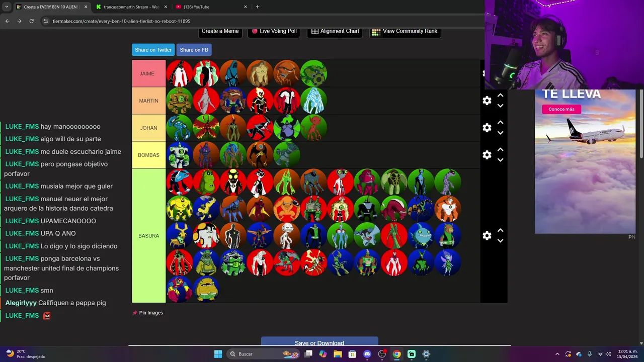
Task: Click Conoce más button in airline ad
Action: point(561,109)
